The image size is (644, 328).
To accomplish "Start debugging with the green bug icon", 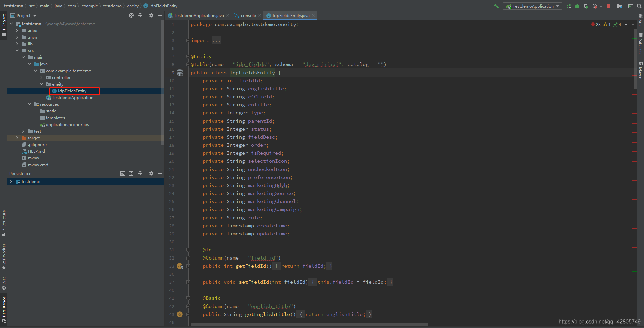I will [577, 6].
